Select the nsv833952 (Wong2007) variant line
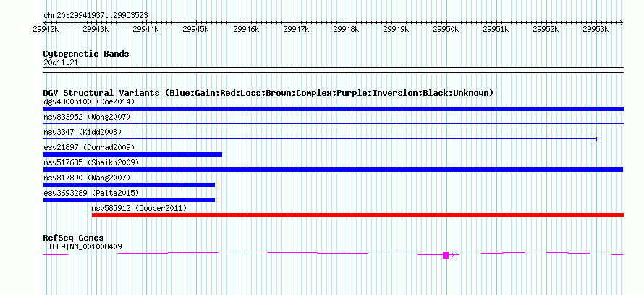 pos(333,123)
